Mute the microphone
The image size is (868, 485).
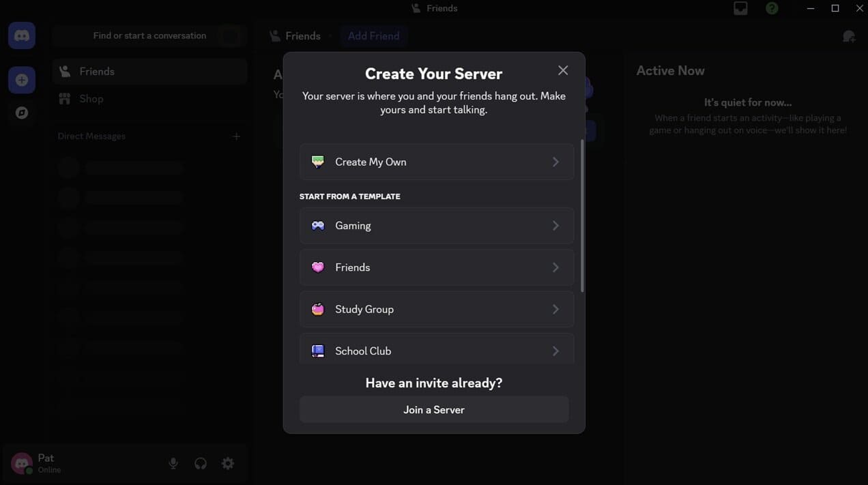(x=173, y=463)
